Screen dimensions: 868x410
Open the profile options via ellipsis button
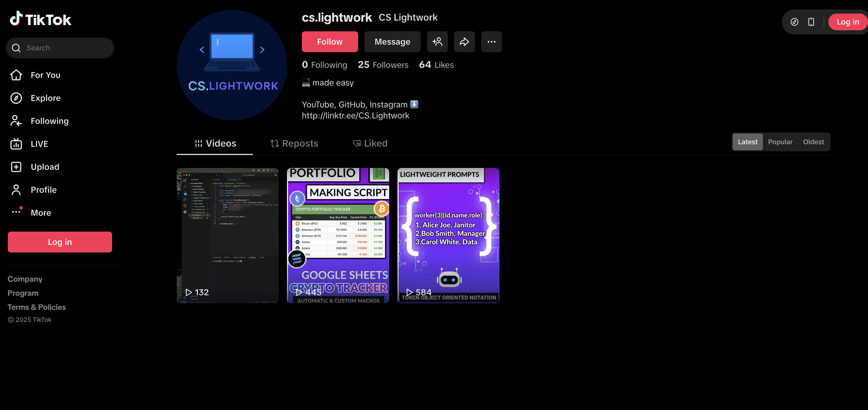pyautogui.click(x=491, y=41)
